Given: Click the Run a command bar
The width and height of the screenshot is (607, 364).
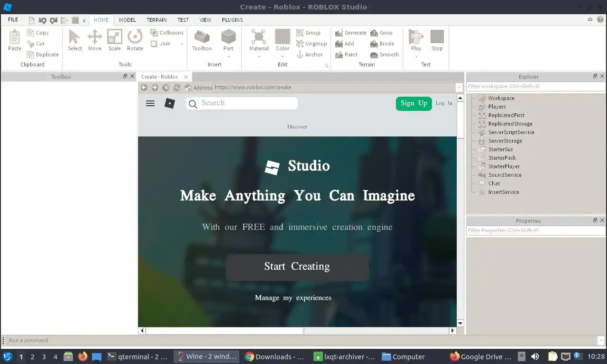Looking at the screenshot, I should click(302, 340).
